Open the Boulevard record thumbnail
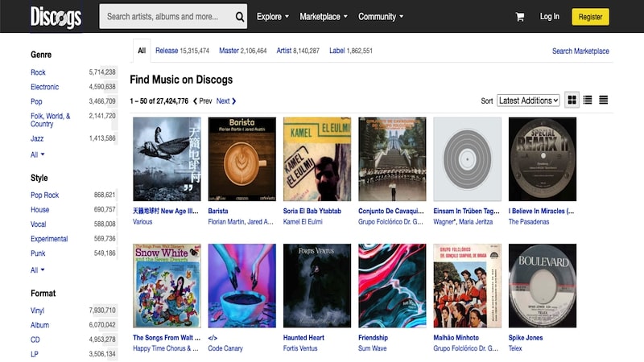644x362 pixels. pyautogui.click(x=543, y=286)
